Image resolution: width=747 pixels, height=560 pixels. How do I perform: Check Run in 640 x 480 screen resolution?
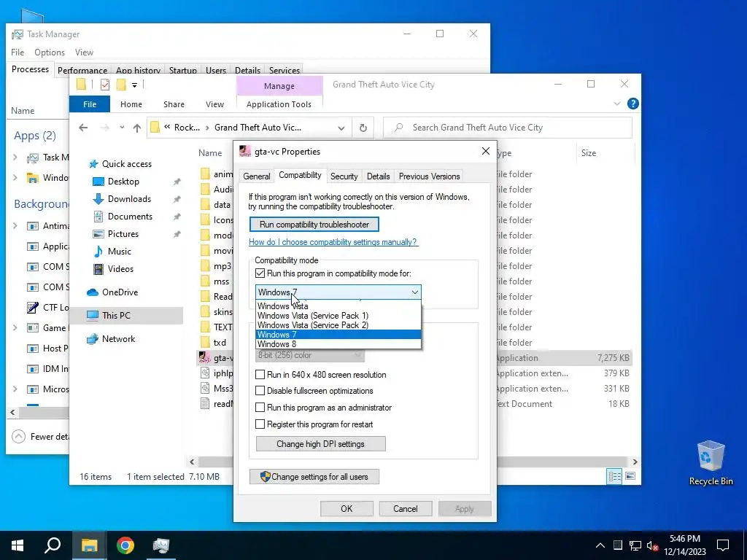point(260,375)
